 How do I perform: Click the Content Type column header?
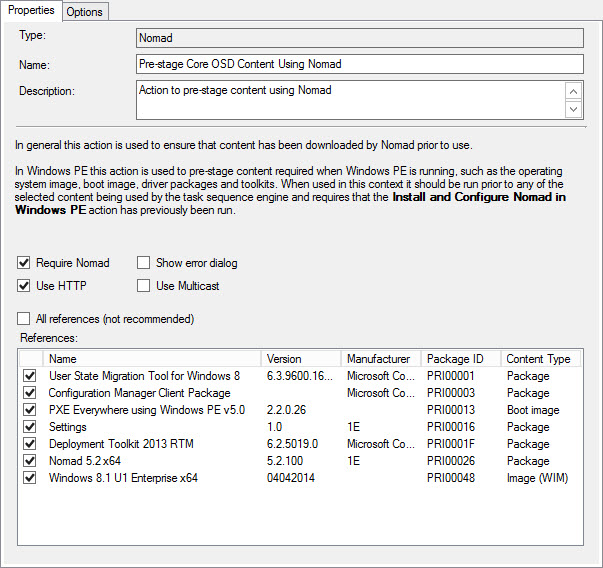(x=539, y=359)
